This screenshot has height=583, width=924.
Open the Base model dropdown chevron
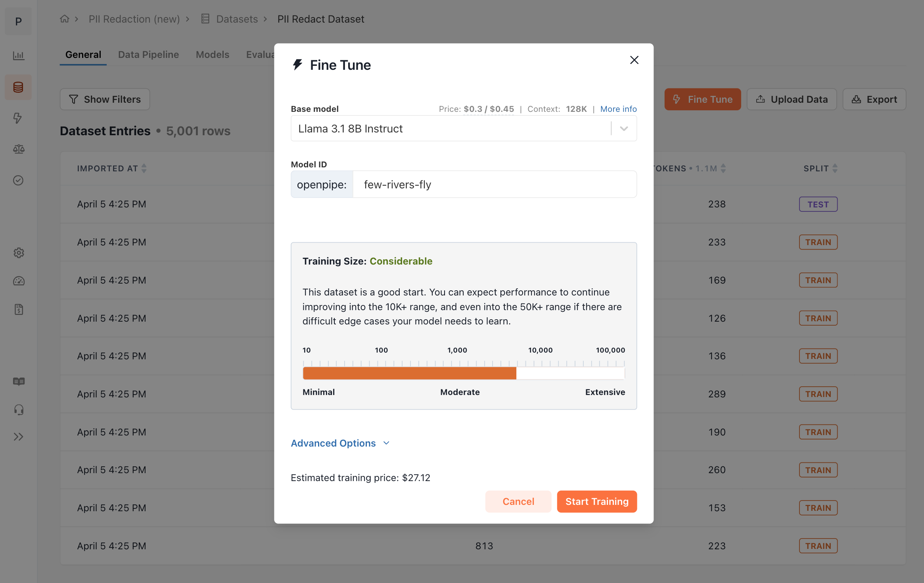(624, 128)
